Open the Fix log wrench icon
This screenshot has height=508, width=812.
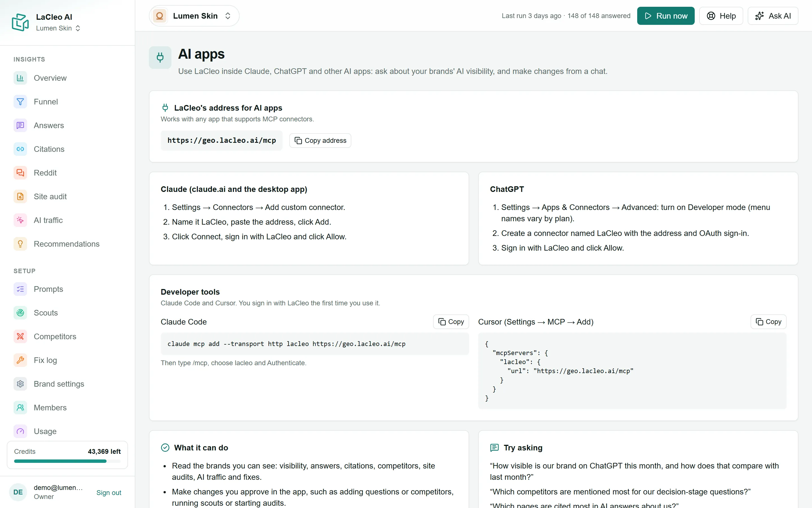click(20, 360)
